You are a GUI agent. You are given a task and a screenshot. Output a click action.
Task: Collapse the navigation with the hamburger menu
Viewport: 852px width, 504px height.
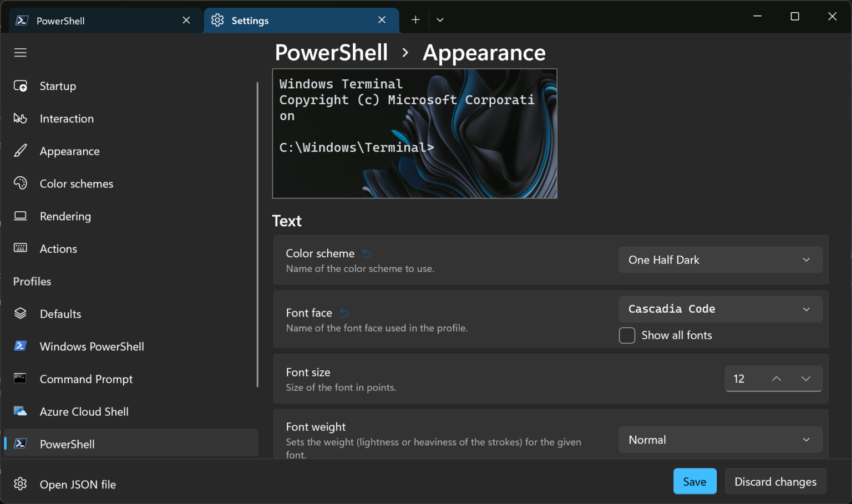coord(20,52)
